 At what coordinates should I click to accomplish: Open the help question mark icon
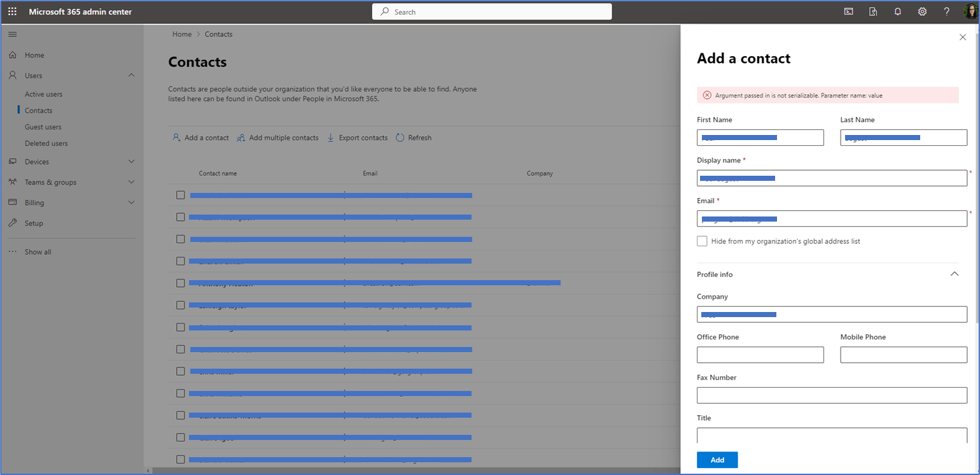(947, 11)
